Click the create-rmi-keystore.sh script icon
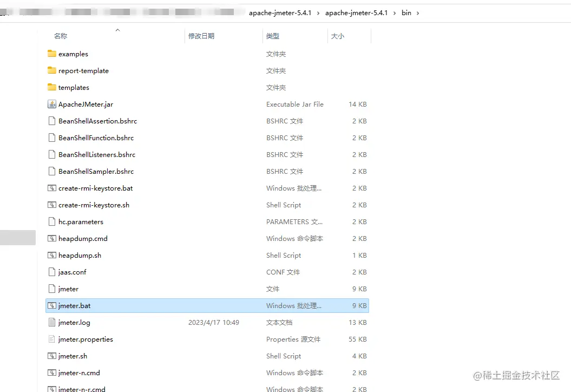 [52, 205]
